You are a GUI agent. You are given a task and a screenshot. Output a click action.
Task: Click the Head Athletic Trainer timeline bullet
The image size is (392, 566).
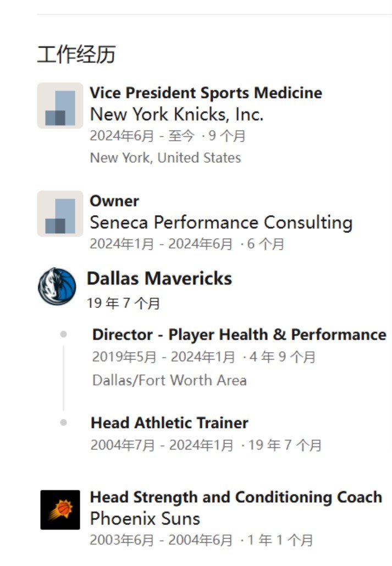click(x=64, y=422)
